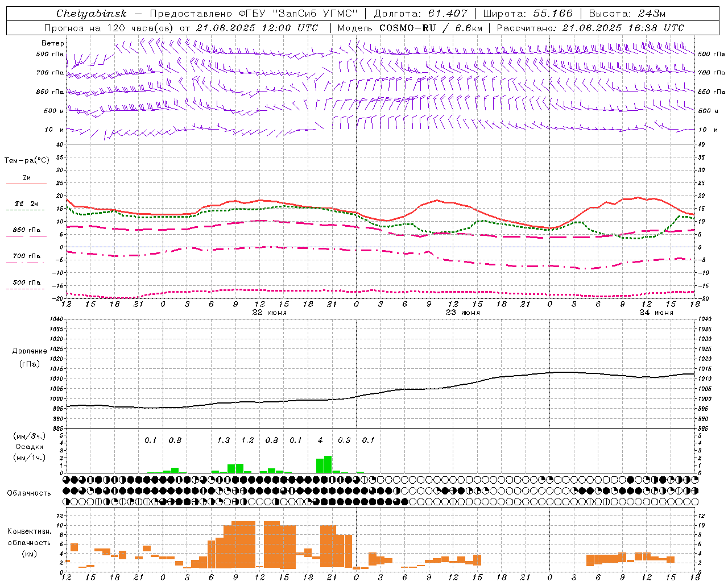Click the '4' three-hour precipitation value

click(x=320, y=440)
